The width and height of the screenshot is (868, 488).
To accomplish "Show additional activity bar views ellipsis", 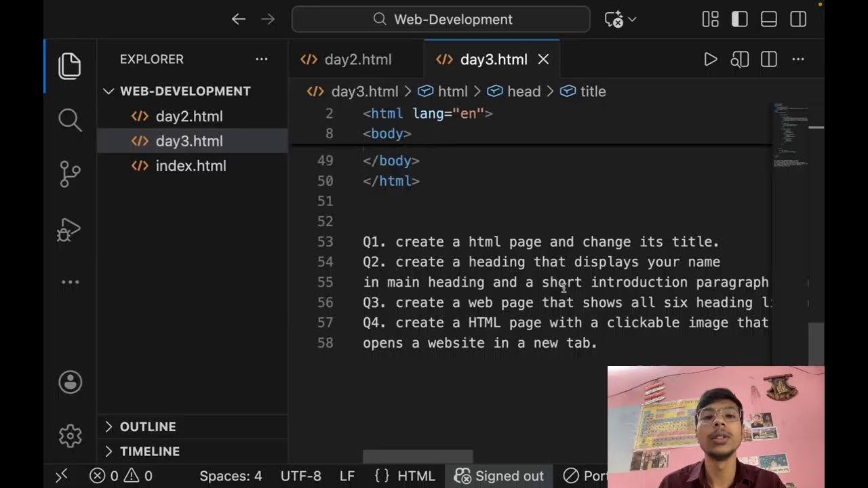I will 70,282.
